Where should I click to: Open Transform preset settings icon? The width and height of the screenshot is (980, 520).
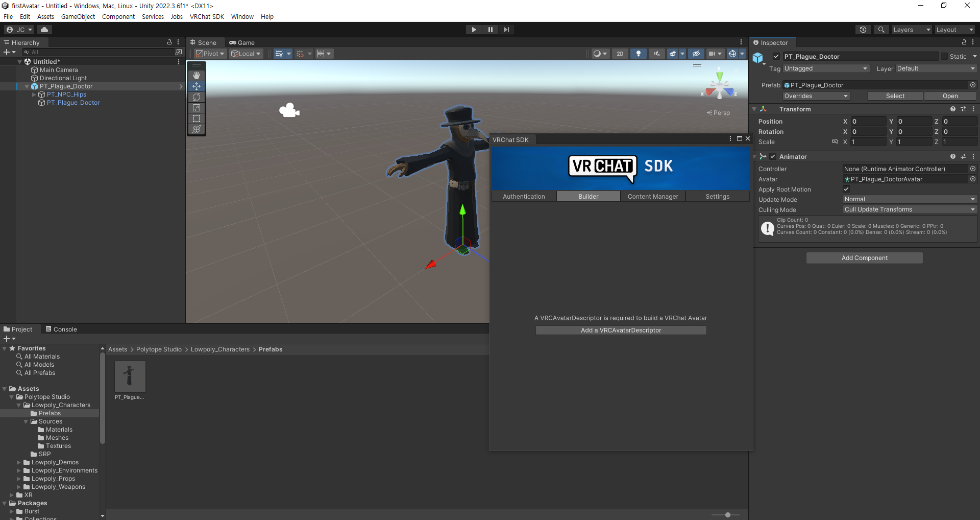(x=963, y=109)
